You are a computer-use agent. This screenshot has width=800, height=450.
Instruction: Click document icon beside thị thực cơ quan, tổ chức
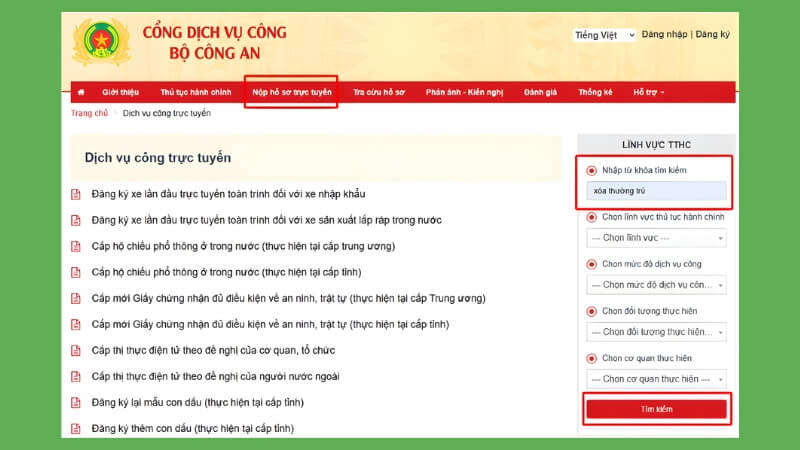(76, 351)
